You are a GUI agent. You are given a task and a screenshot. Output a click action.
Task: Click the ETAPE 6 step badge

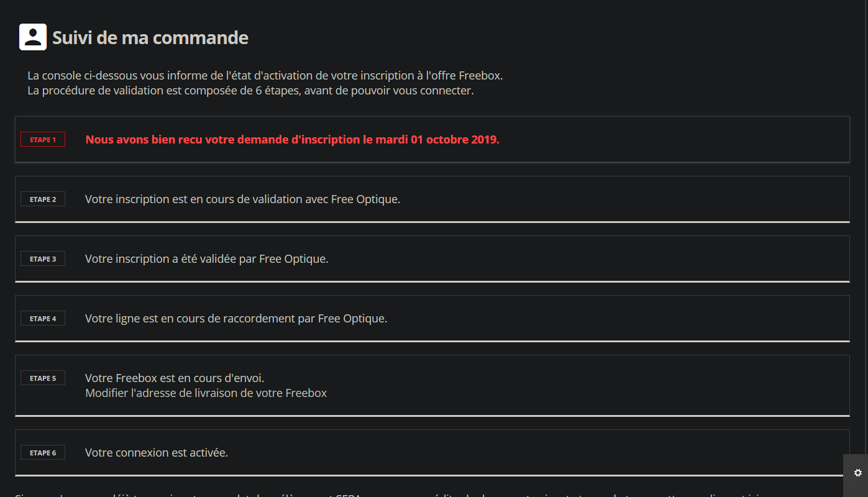click(x=43, y=453)
